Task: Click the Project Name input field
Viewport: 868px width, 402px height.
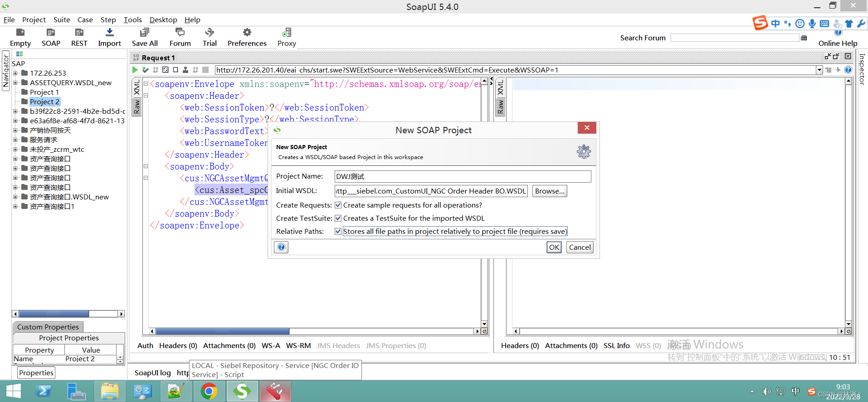Action: pyautogui.click(x=463, y=177)
